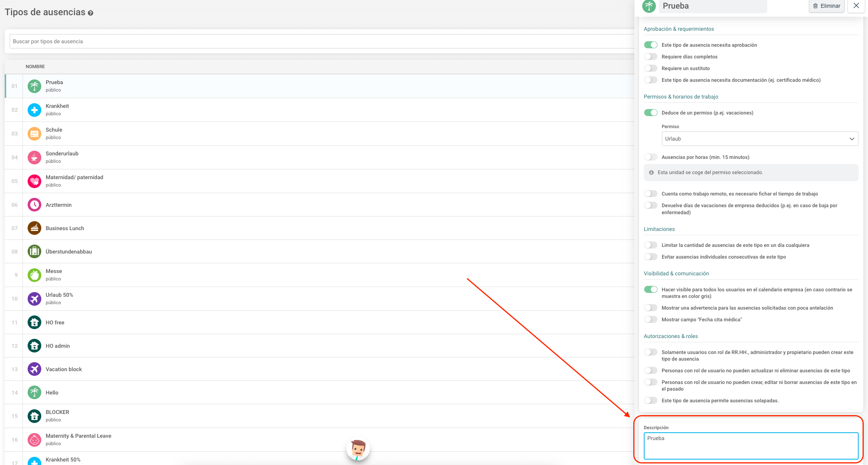Screen dimensions: 868x465
Task: Open the Permiso dropdown showing Urlaub
Action: [x=760, y=139]
